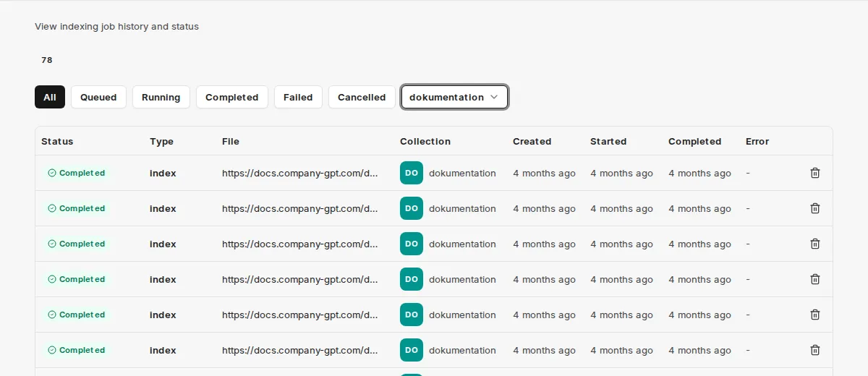Screen dimensions: 868x376
Task: Click the DO collection avatar in fifth row
Action: pyautogui.click(x=412, y=315)
